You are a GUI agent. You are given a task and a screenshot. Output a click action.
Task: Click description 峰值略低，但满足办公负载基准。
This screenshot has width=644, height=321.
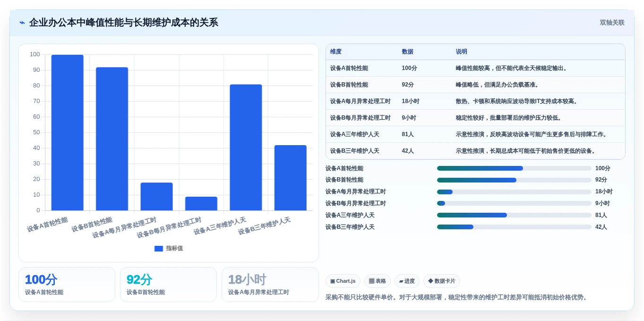[x=498, y=85]
